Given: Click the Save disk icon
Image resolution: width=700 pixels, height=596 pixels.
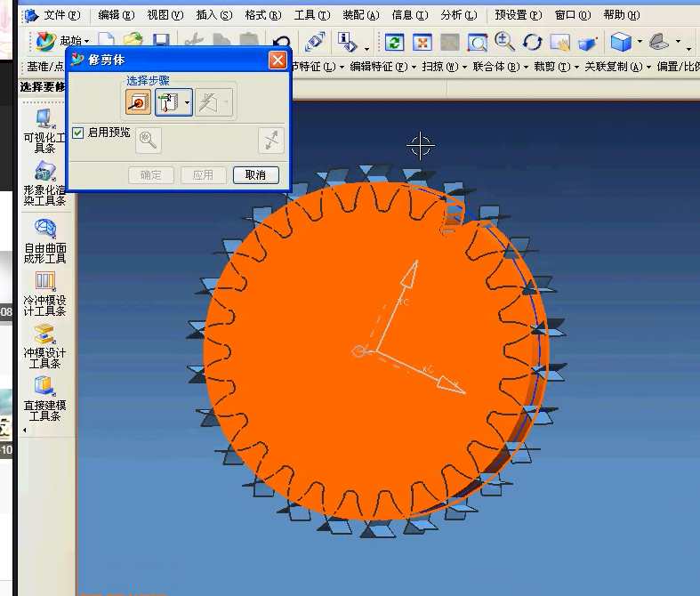Looking at the screenshot, I should (x=161, y=40).
